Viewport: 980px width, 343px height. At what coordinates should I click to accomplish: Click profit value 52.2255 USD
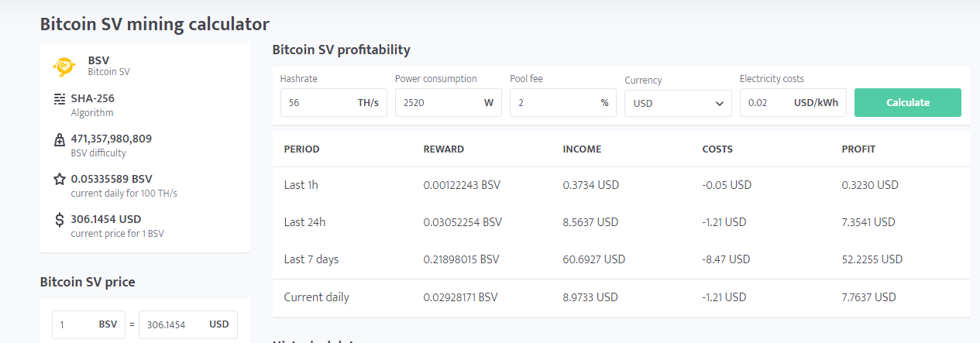(x=872, y=259)
